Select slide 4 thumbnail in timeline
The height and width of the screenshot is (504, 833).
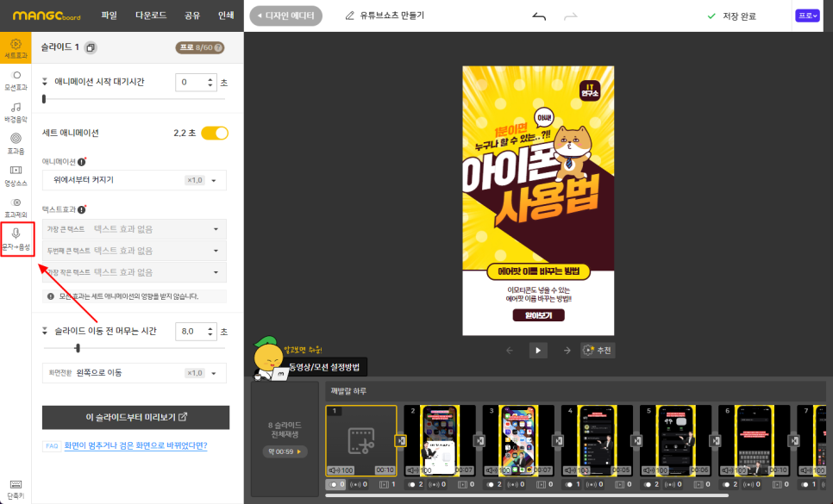597,441
